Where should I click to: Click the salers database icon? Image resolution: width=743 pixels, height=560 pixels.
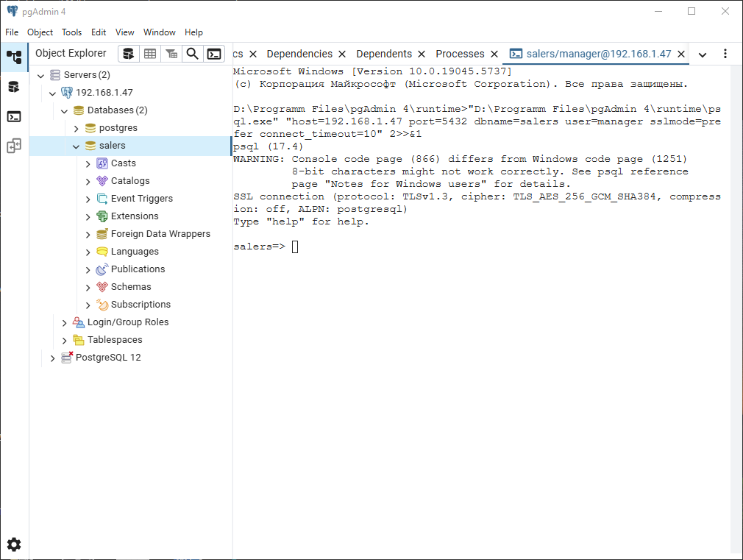point(90,146)
